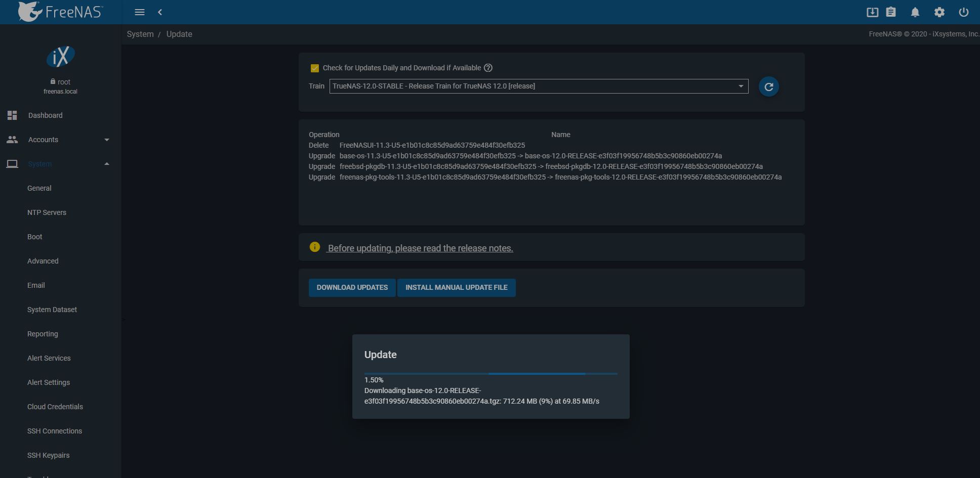Click the iX logo in sidebar
This screenshot has width=980, height=478.
click(x=61, y=57)
